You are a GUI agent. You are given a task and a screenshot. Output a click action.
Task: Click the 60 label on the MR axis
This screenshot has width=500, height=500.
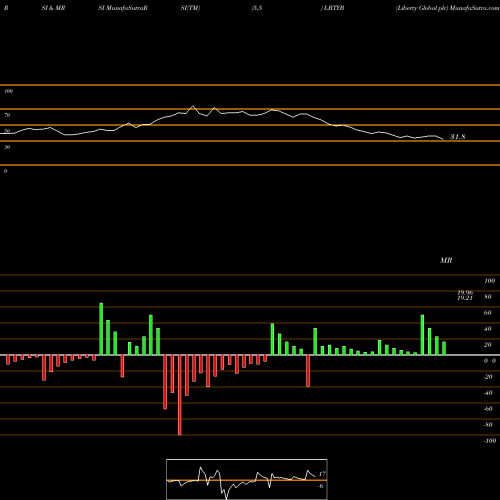click(x=487, y=313)
